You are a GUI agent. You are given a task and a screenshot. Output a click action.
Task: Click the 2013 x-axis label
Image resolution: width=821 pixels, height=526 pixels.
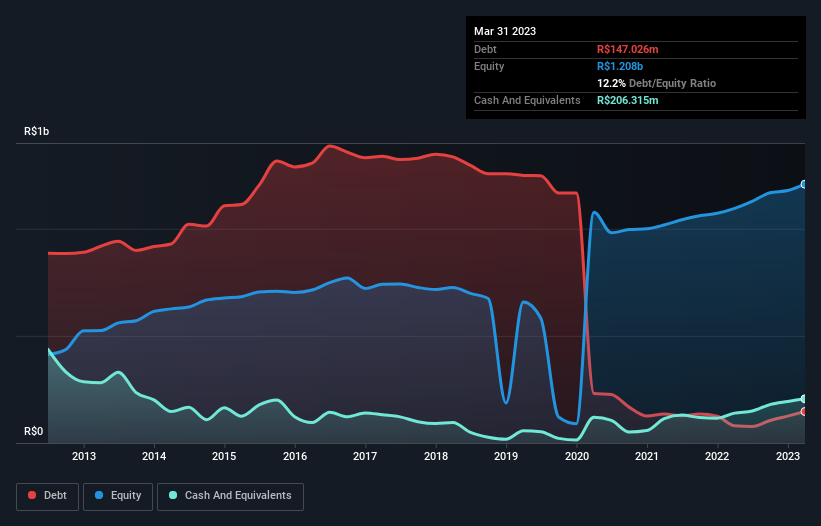tap(84, 456)
